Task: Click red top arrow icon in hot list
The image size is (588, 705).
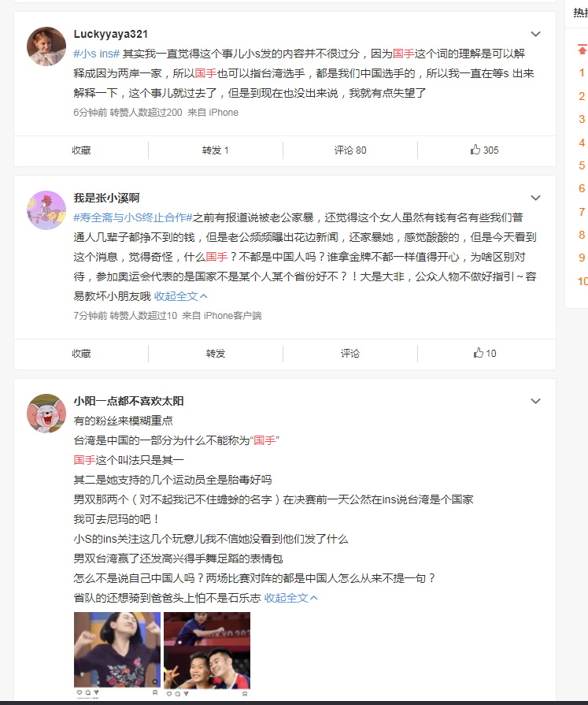Action: click(582, 49)
